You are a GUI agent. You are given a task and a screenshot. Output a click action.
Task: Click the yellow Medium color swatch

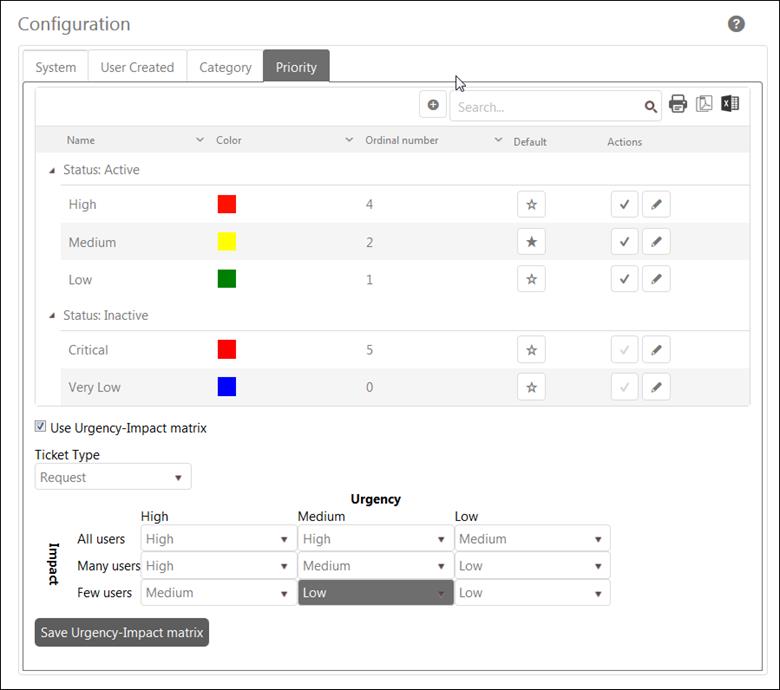point(227,242)
